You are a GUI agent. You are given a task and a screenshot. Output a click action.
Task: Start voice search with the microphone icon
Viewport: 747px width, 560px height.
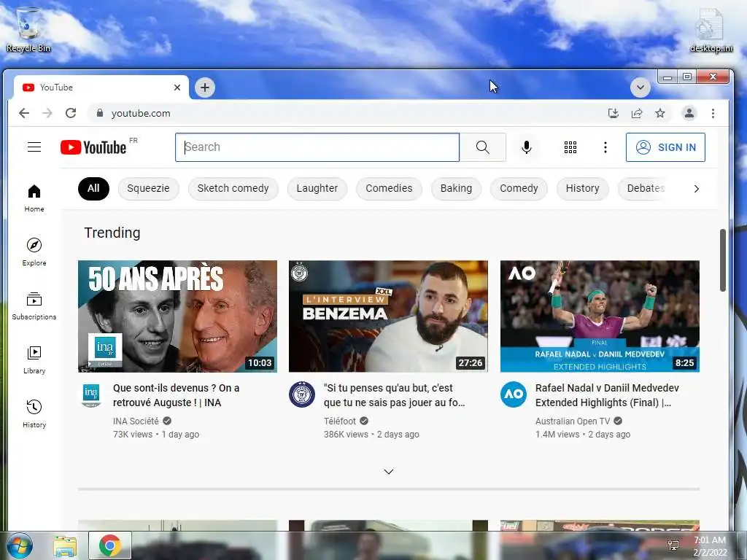pos(527,147)
